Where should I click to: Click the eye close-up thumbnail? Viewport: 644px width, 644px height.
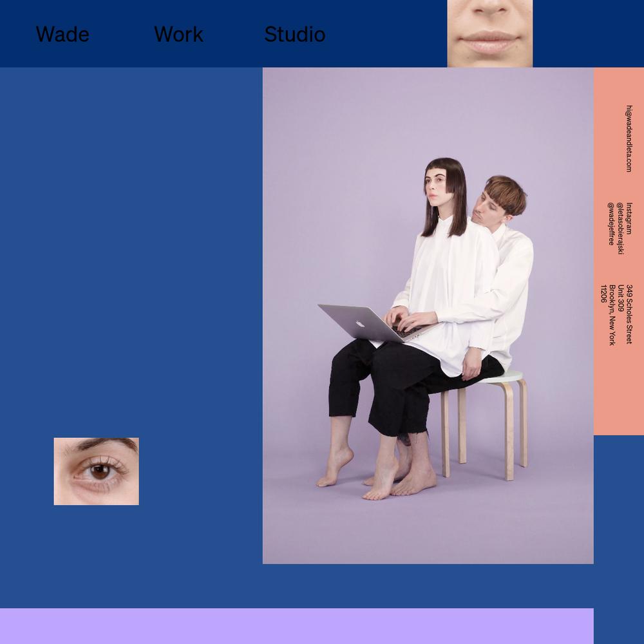click(x=96, y=471)
